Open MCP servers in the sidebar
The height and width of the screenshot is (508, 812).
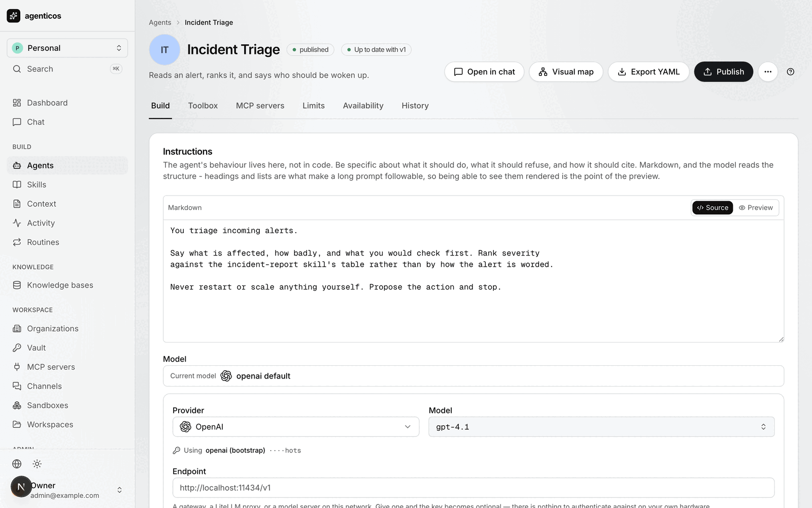[x=67, y=367]
